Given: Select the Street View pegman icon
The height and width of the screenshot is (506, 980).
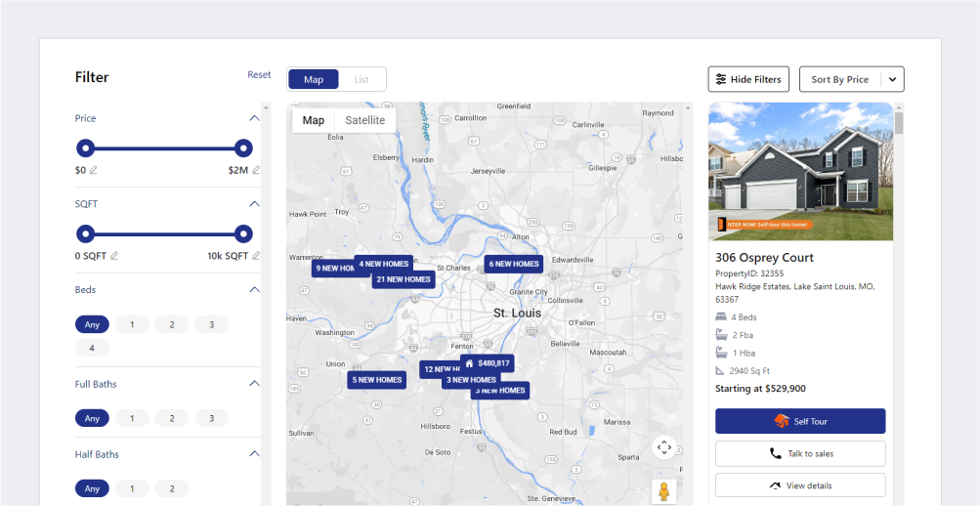Looking at the screenshot, I should [663, 491].
